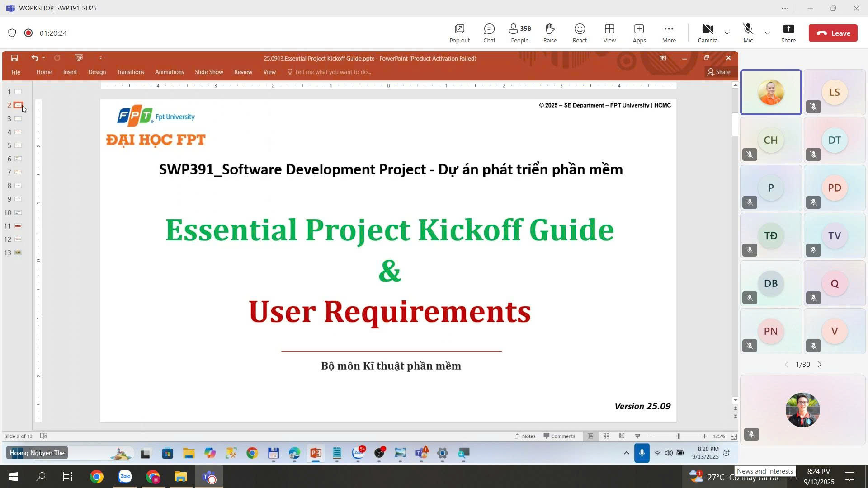Toggle the recording indicator button
This screenshot has width=868, height=488.
coord(28,33)
